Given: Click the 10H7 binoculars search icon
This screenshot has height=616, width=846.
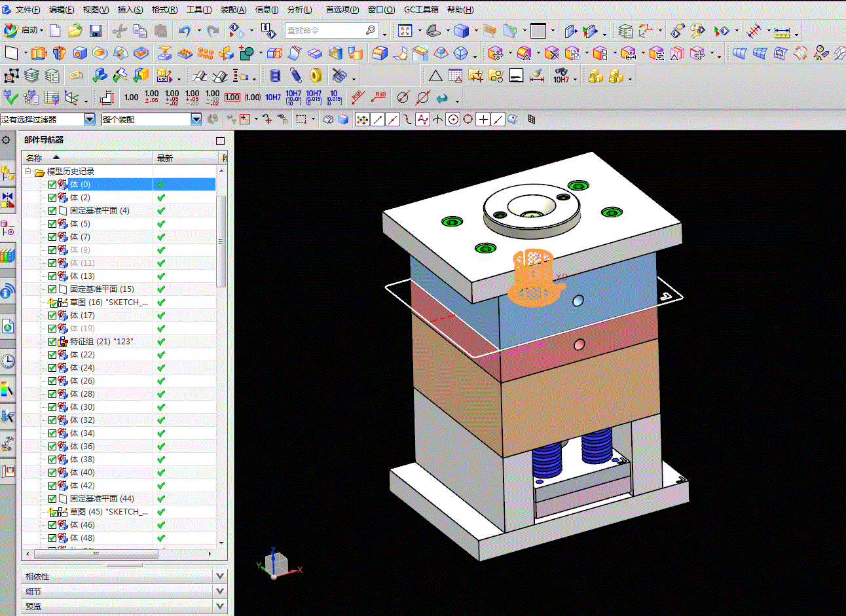Looking at the screenshot, I should pyautogui.click(x=561, y=76).
